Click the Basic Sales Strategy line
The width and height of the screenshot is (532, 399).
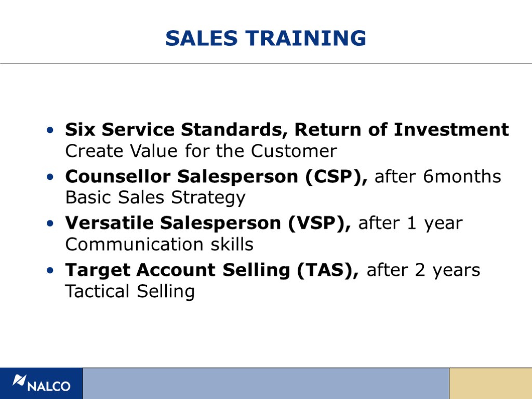point(155,197)
